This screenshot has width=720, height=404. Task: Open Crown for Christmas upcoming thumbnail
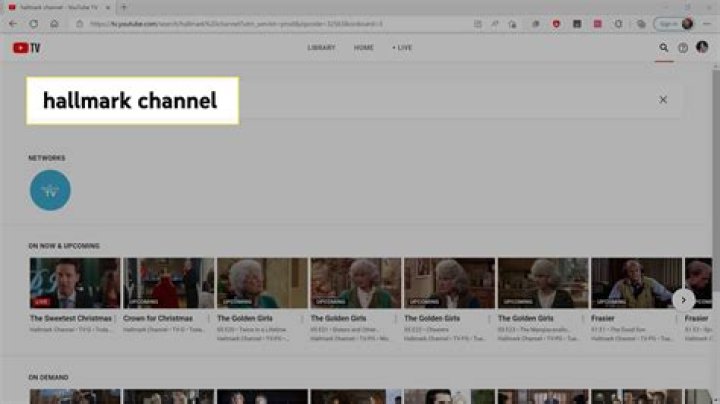[x=169, y=283]
